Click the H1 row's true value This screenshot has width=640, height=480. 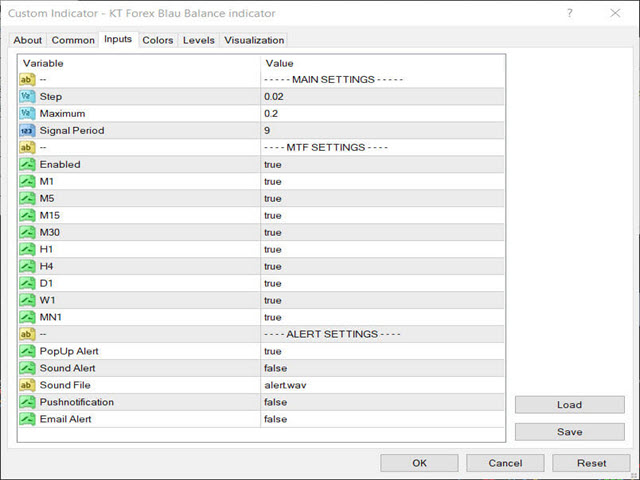(273, 249)
